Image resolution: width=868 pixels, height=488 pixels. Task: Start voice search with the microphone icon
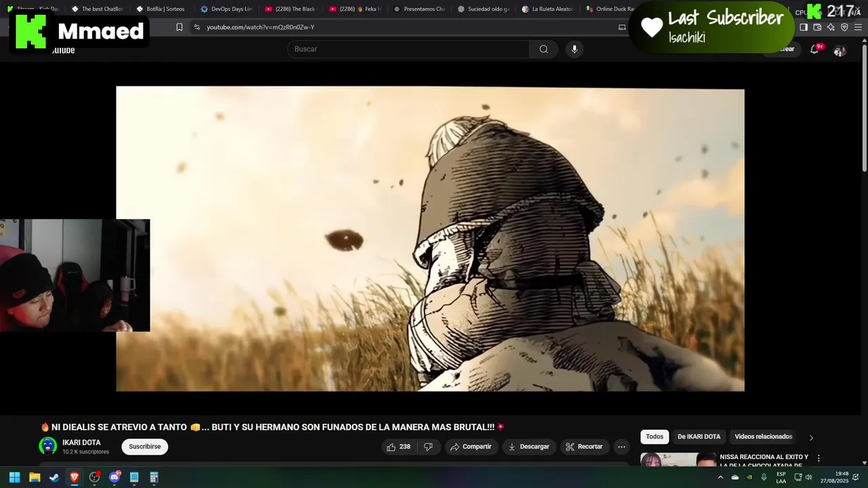(x=574, y=49)
